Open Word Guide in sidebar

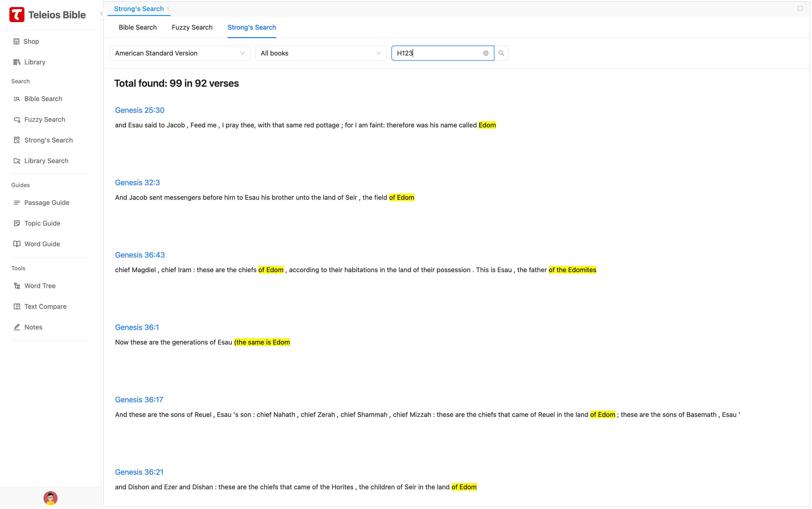(42, 244)
